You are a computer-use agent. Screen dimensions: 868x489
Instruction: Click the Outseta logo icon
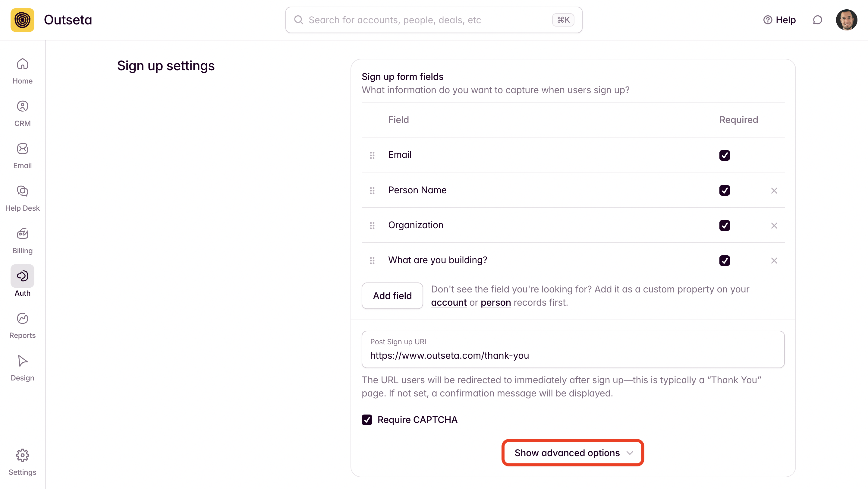tap(22, 20)
